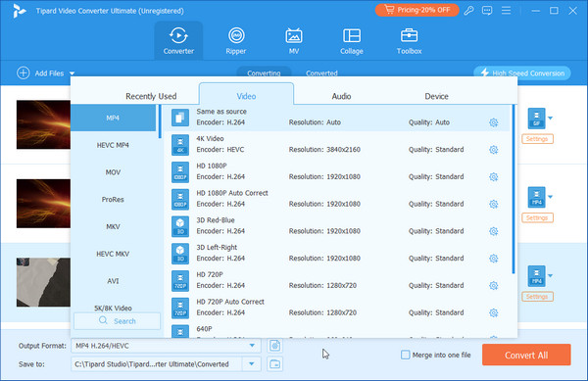This screenshot has width=588, height=381.
Task: Open format dropdown arrow of first file
Action: click(550, 118)
